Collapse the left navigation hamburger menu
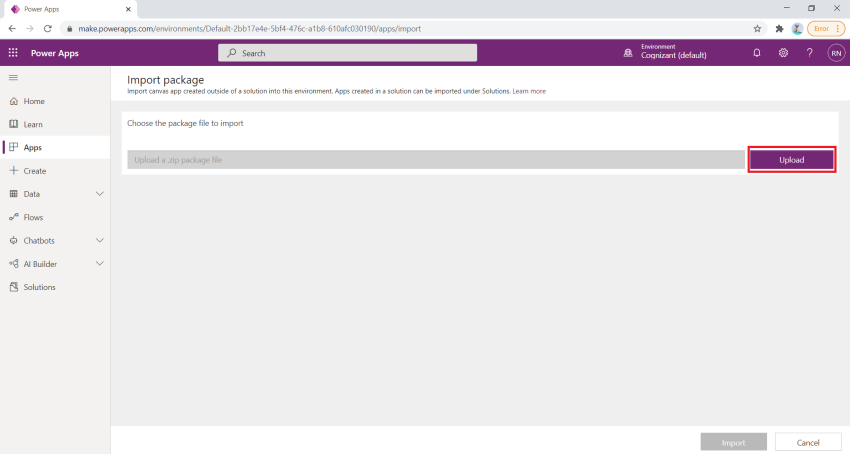Screen dimensions: 850x454 tap(14, 78)
